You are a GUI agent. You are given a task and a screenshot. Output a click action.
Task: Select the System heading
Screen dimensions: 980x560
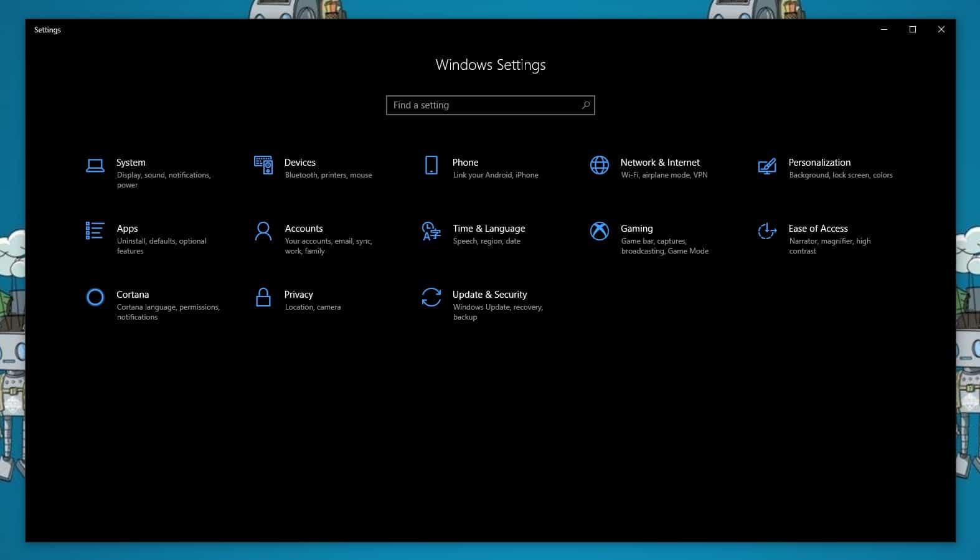coord(131,163)
